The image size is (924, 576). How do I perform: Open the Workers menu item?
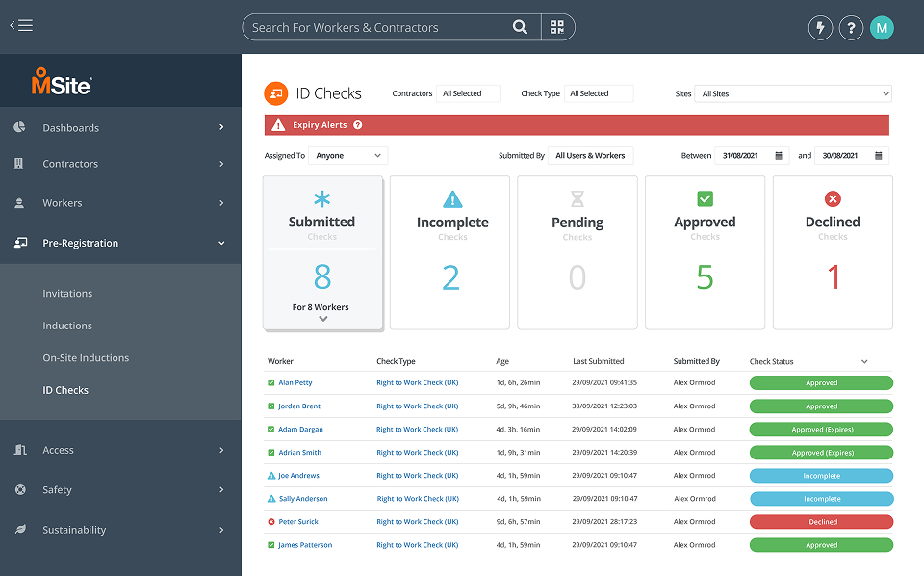coord(120,203)
